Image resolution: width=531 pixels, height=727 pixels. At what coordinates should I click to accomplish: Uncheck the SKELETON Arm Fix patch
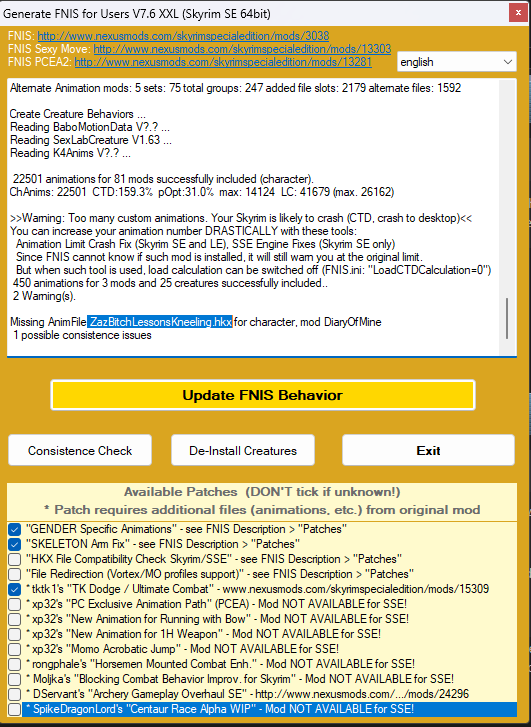point(14,544)
